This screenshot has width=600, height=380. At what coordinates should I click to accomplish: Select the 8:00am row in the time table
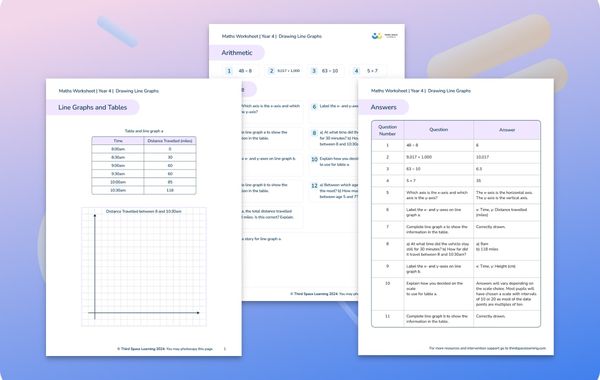pos(144,149)
